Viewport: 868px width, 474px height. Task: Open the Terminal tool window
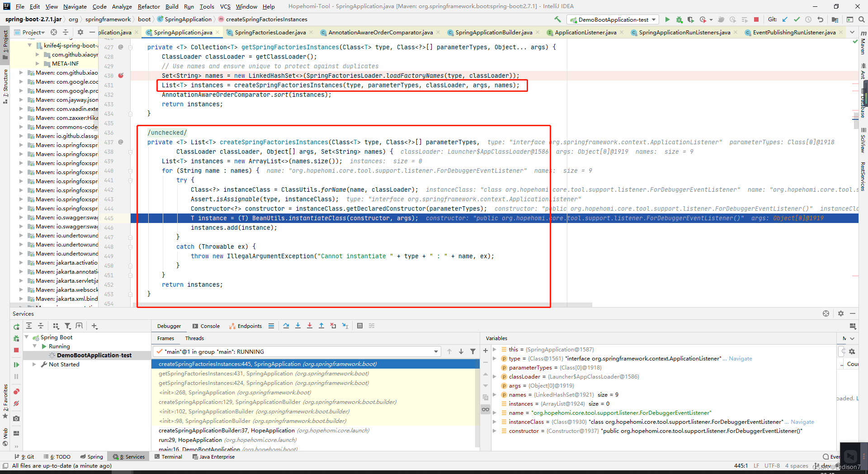click(x=168, y=456)
